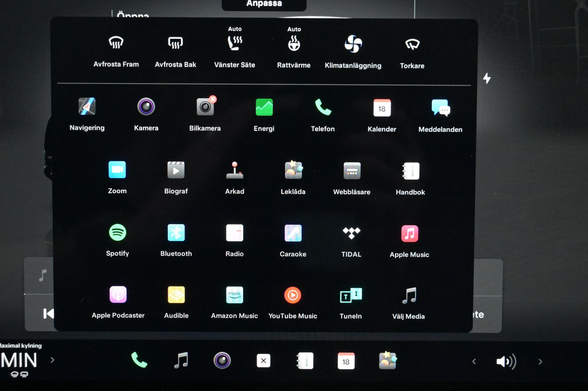Tap the lightning bolt charging icon
Viewport: 588px width, 391px height.
pyautogui.click(x=487, y=78)
